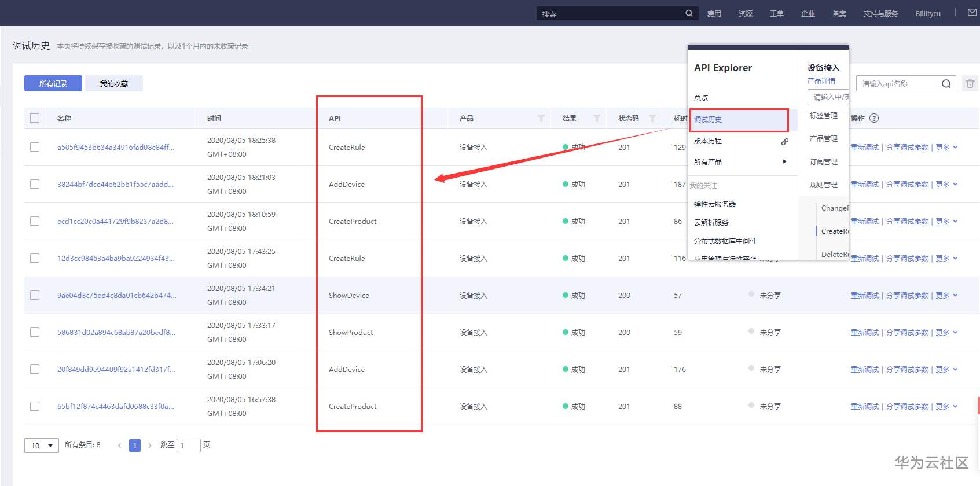
Task: Select 规则管理 in the 设备接入 panel
Action: point(824,185)
